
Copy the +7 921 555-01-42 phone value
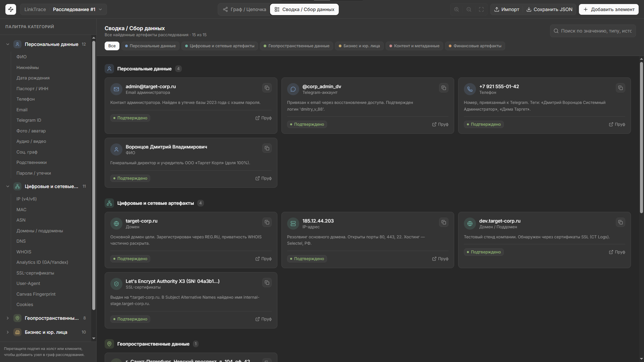621,88
